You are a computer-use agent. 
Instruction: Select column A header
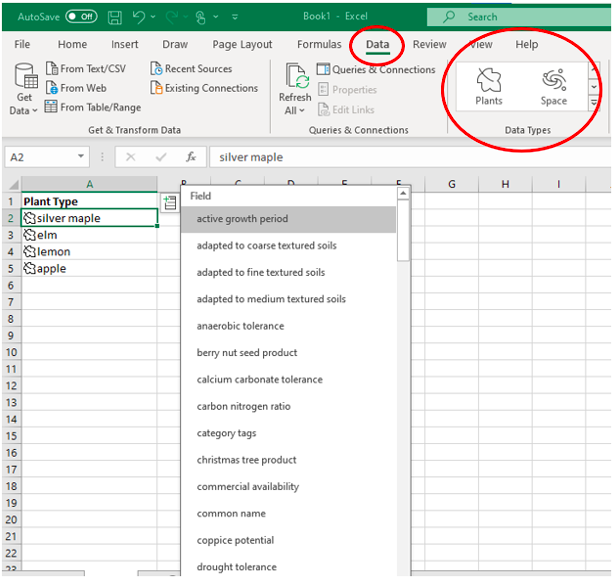point(89,184)
